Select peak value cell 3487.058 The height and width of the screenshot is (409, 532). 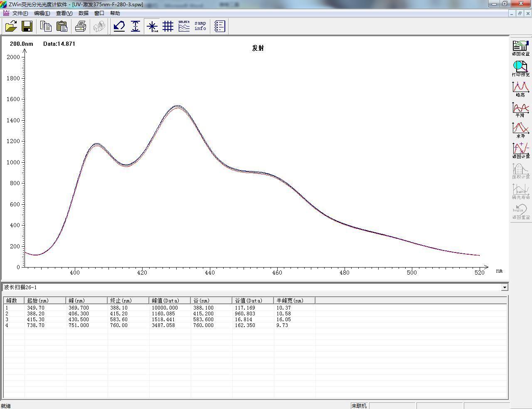(x=163, y=325)
